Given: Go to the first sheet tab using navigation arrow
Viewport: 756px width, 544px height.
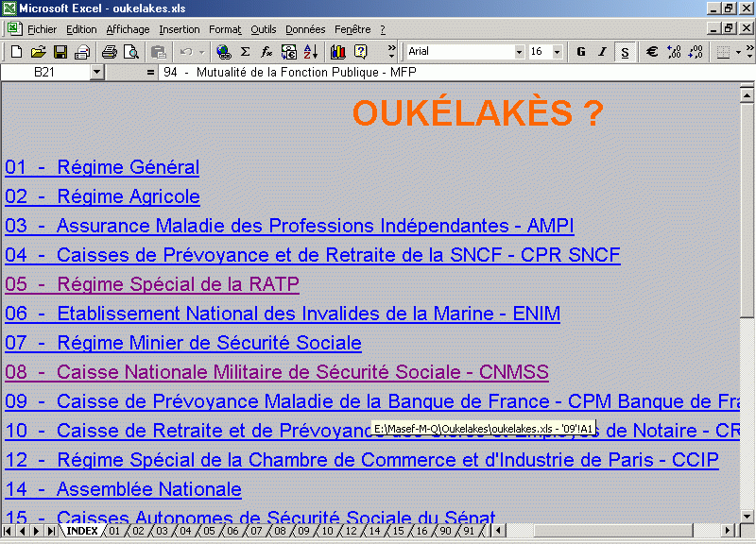Looking at the screenshot, I should (x=8, y=531).
